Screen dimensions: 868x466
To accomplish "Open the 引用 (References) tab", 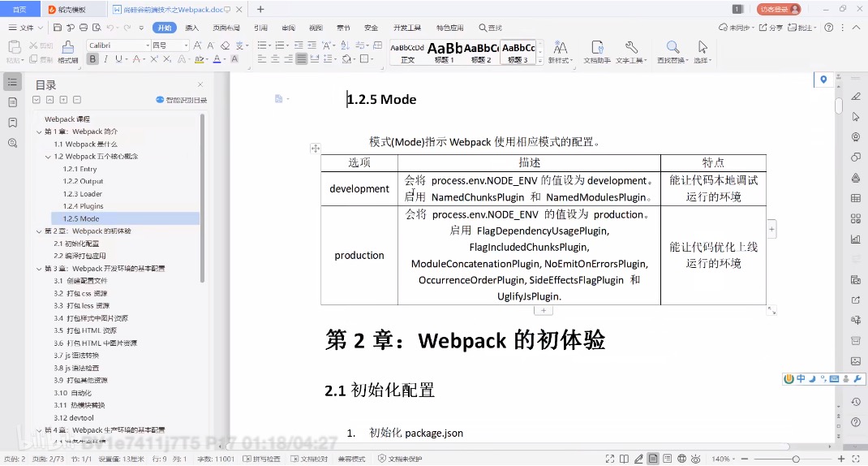I will click(260, 28).
